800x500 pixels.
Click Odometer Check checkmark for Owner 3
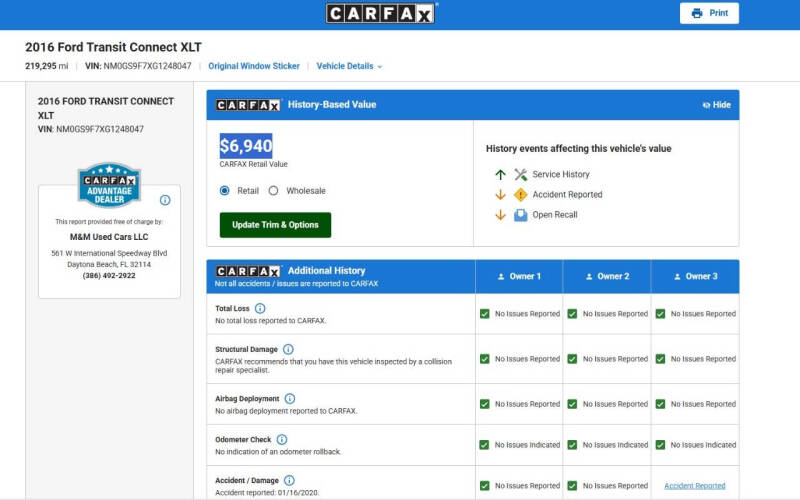click(x=660, y=445)
